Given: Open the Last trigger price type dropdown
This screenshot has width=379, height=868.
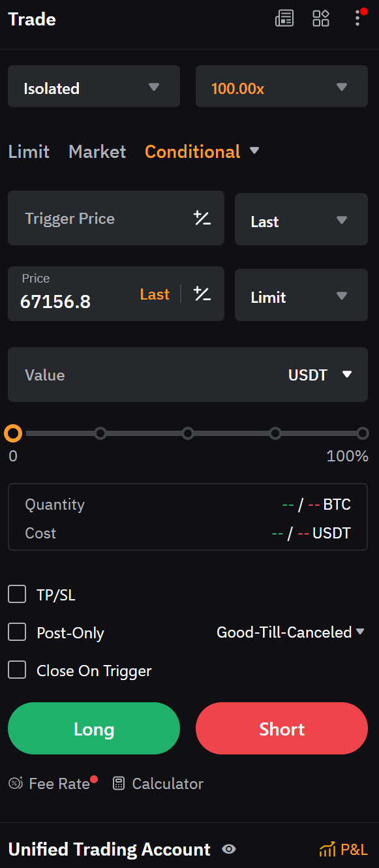Looking at the screenshot, I should pyautogui.click(x=301, y=219).
